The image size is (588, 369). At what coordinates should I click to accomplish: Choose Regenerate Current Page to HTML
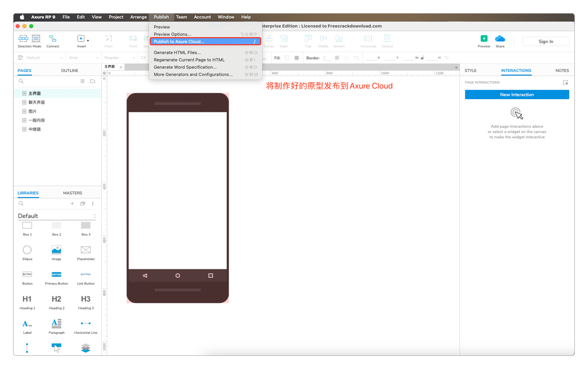[x=205, y=60]
